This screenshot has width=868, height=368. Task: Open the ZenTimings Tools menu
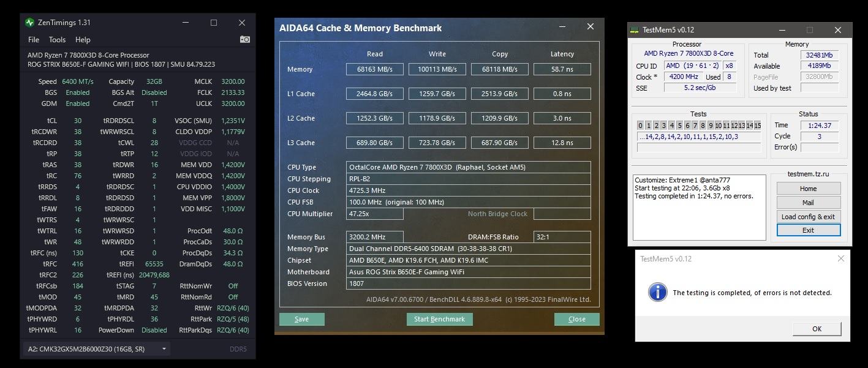(57, 39)
